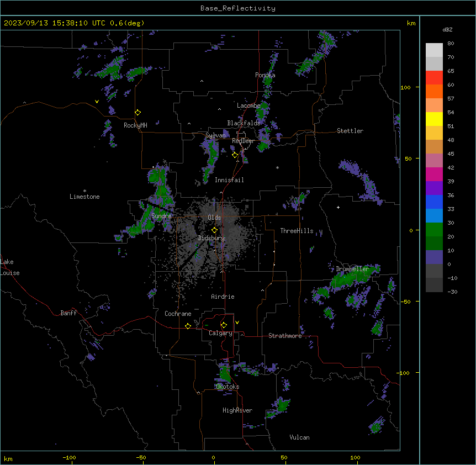Click the Ponoka label
This screenshot has width=476, height=465.
click(x=265, y=75)
